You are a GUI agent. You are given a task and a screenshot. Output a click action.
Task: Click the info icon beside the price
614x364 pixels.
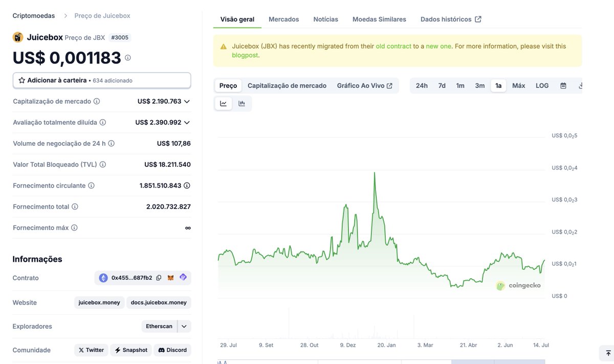point(128,58)
